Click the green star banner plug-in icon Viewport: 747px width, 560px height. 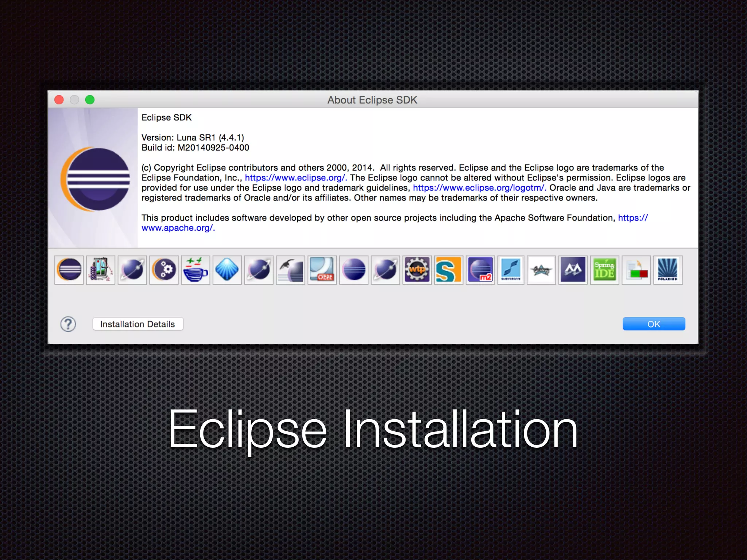pyautogui.click(x=542, y=270)
